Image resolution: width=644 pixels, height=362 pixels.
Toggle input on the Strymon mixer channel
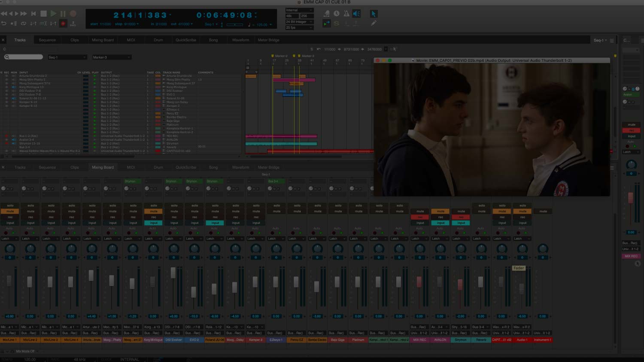[x=461, y=223]
